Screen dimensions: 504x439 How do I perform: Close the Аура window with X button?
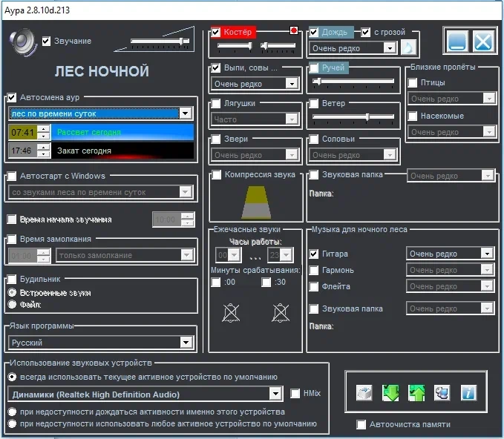click(x=483, y=41)
